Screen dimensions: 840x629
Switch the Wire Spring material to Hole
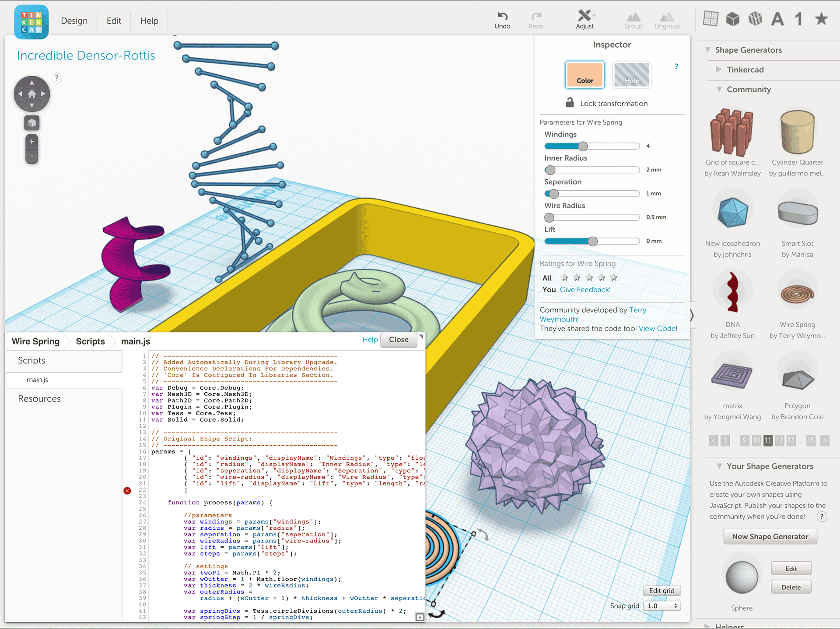pyautogui.click(x=632, y=75)
